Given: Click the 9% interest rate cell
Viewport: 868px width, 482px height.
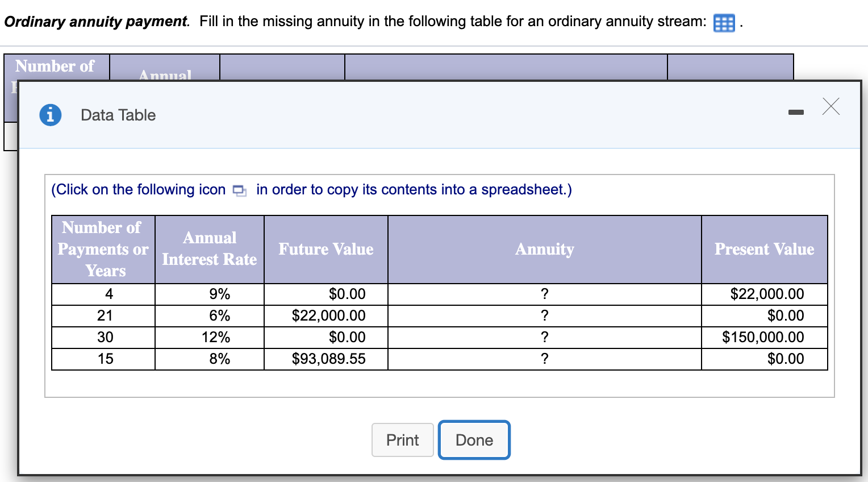Looking at the screenshot, I should point(219,294).
